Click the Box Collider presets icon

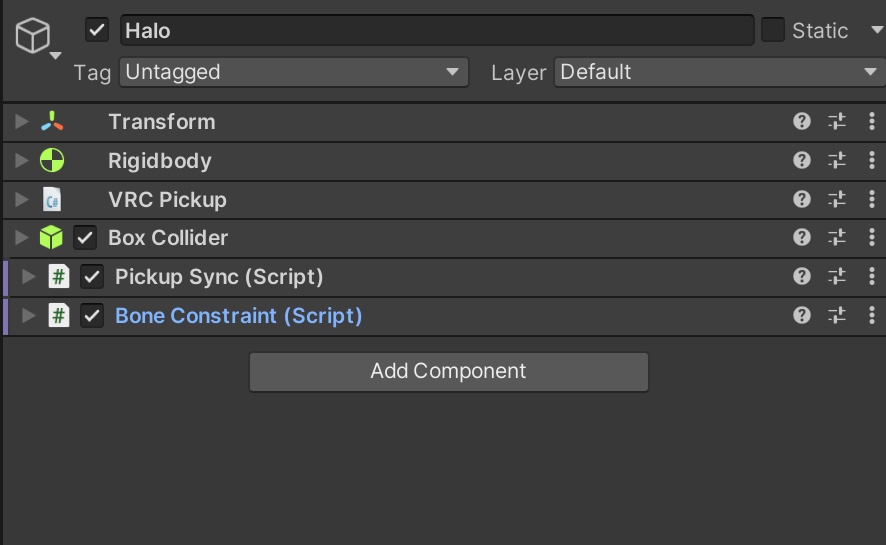click(837, 238)
